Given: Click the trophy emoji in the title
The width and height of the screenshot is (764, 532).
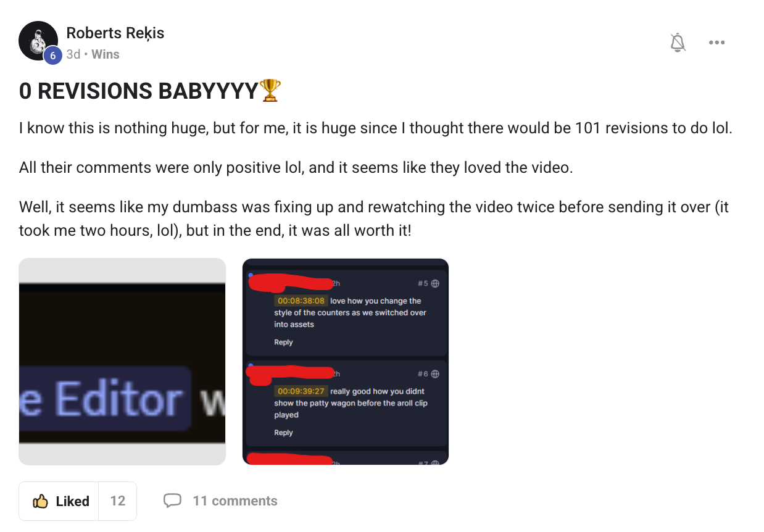Looking at the screenshot, I should [270, 91].
